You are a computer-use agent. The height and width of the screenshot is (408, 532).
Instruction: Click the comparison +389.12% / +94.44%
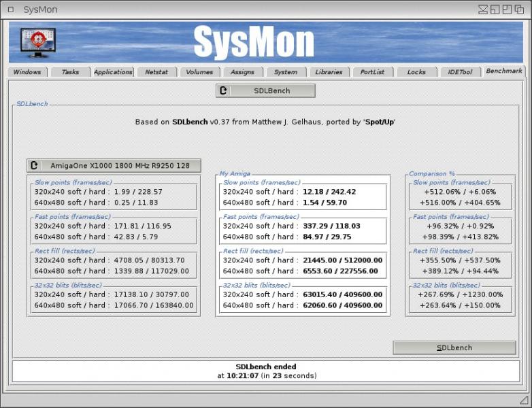(460, 271)
